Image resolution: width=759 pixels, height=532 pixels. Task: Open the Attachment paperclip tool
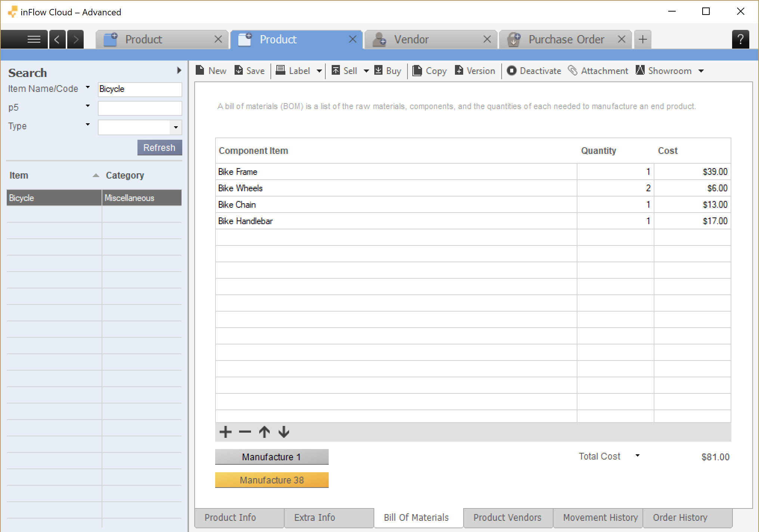tap(573, 71)
